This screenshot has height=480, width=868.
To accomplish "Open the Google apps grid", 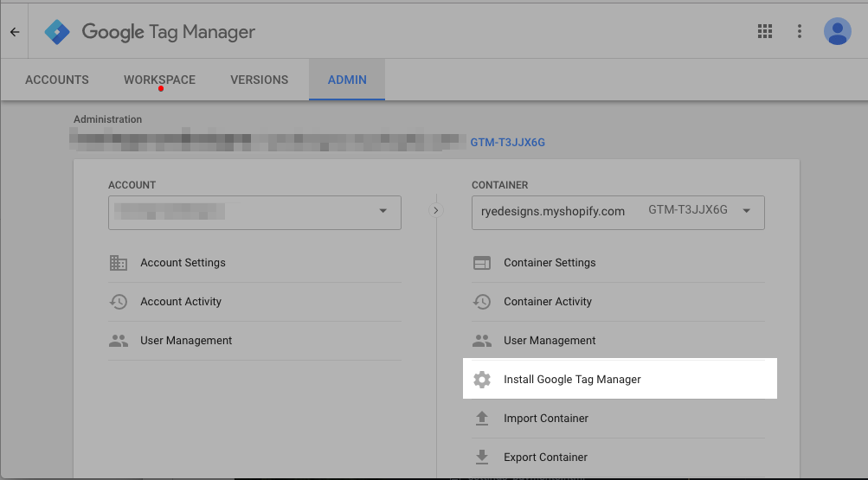I will tap(765, 31).
